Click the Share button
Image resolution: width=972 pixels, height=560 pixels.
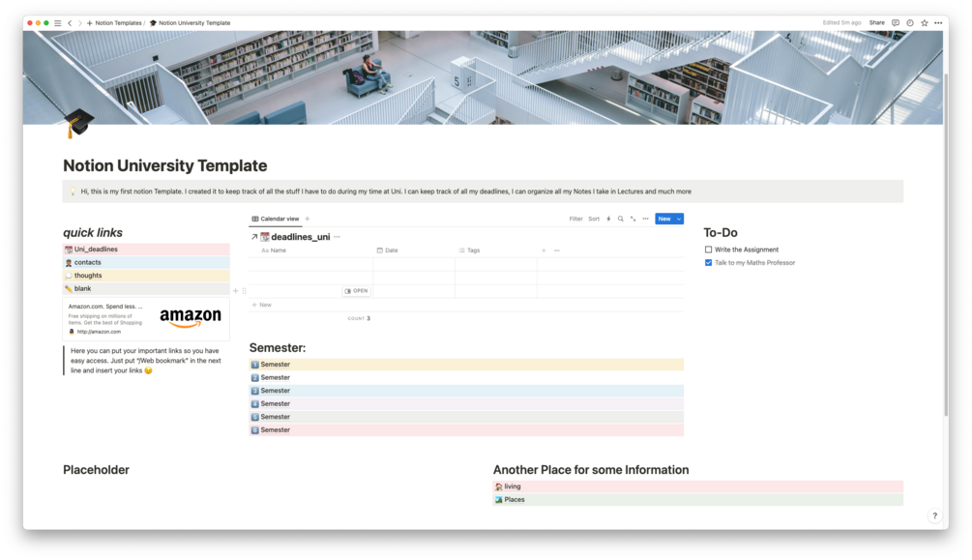click(876, 22)
